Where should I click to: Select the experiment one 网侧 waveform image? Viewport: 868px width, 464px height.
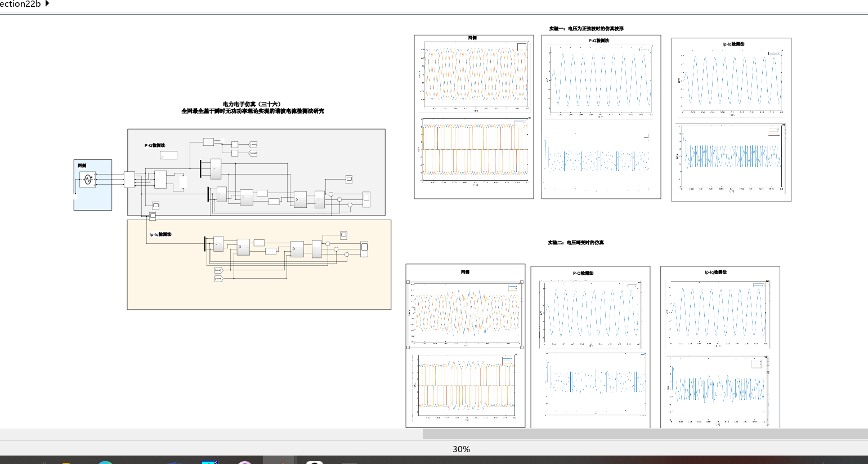point(474,117)
